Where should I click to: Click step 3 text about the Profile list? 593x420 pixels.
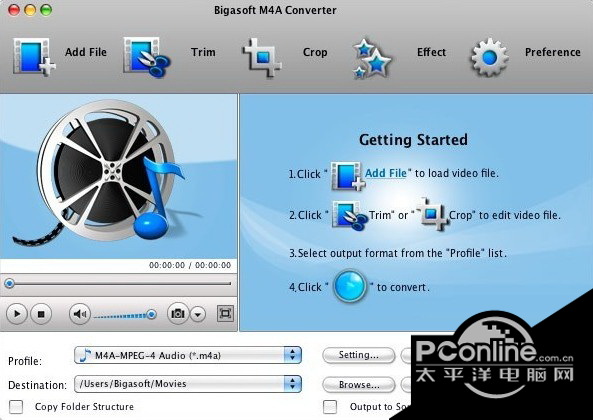[398, 253]
